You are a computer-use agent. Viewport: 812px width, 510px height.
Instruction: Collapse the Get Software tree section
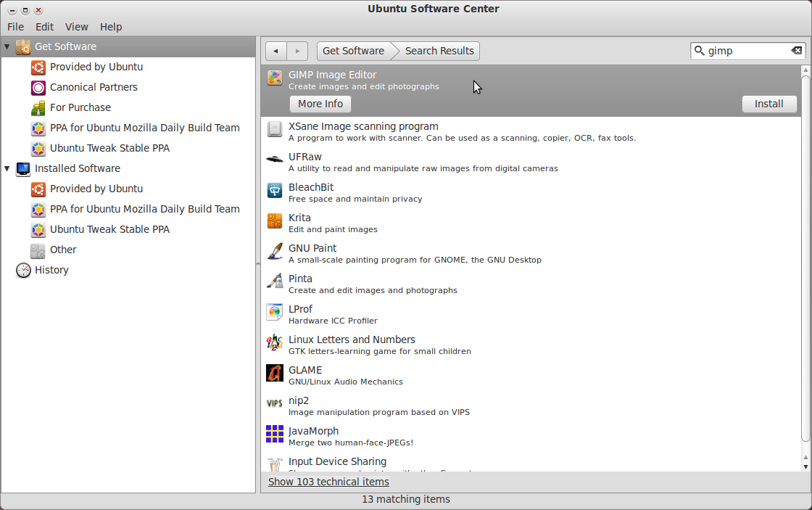click(x=7, y=46)
